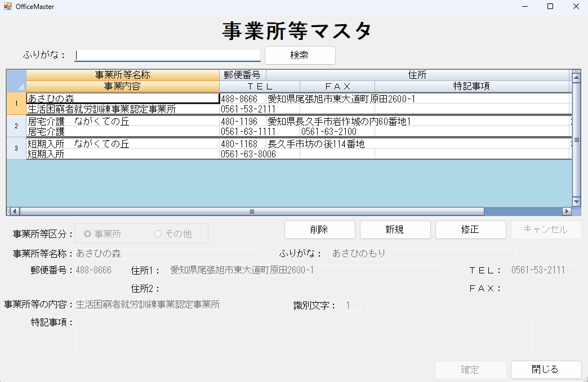Click the 郵便番号 column header
588x382 pixels.
point(242,75)
